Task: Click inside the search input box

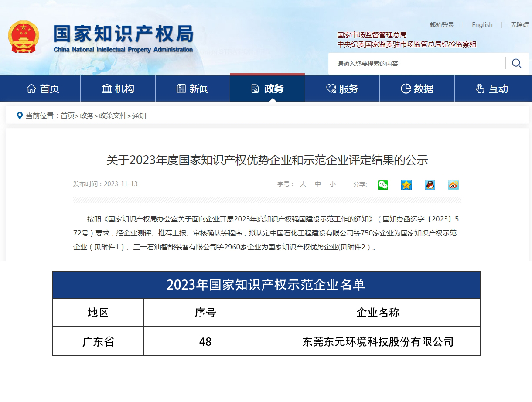Action: pyautogui.click(x=416, y=64)
